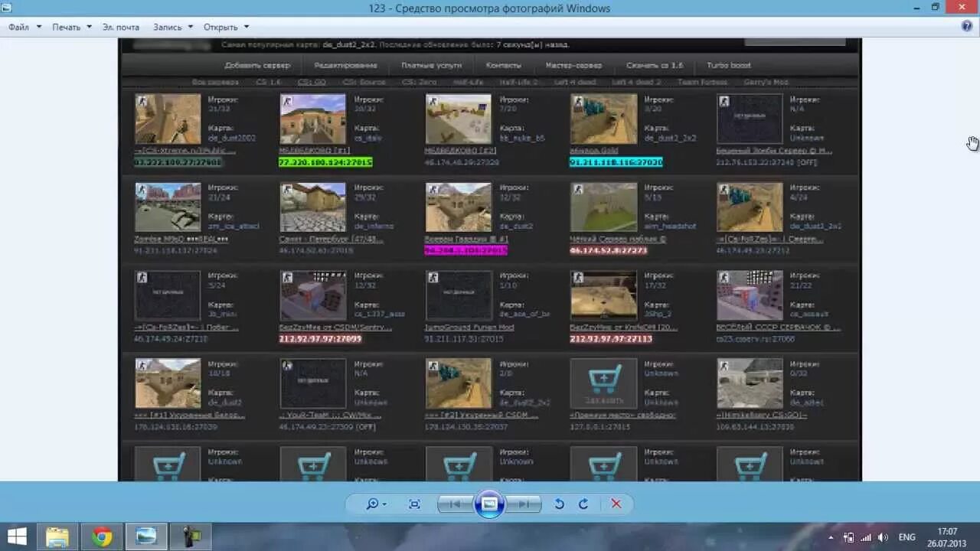The width and height of the screenshot is (980, 551).
Task: Click the de_dust2002 map thumbnail
Action: click(x=168, y=119)
